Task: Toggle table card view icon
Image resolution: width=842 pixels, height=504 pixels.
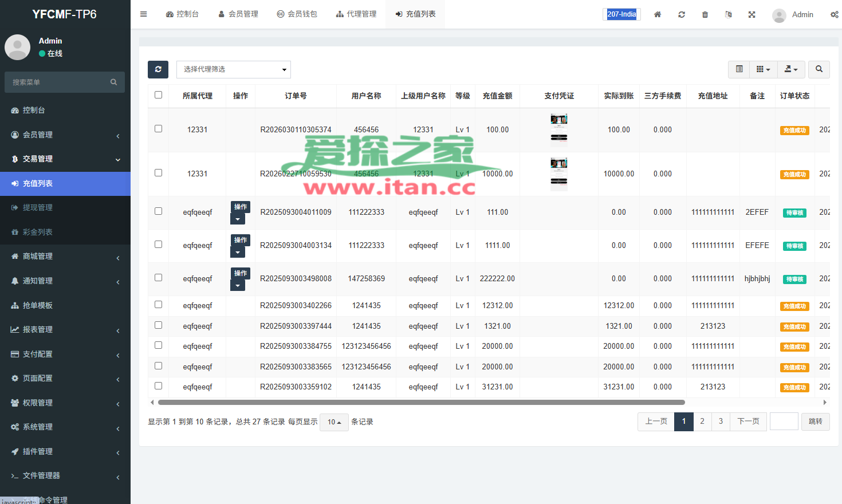Action: click(739, 69)
